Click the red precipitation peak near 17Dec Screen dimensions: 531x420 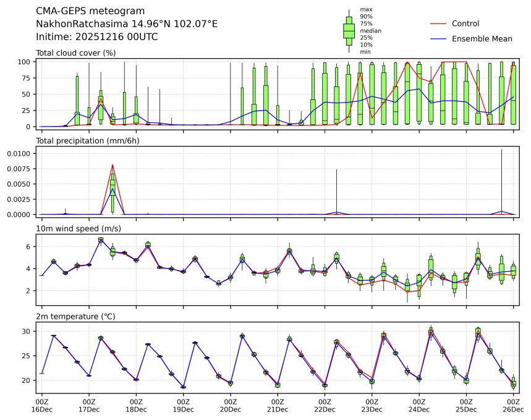point(113,165)
